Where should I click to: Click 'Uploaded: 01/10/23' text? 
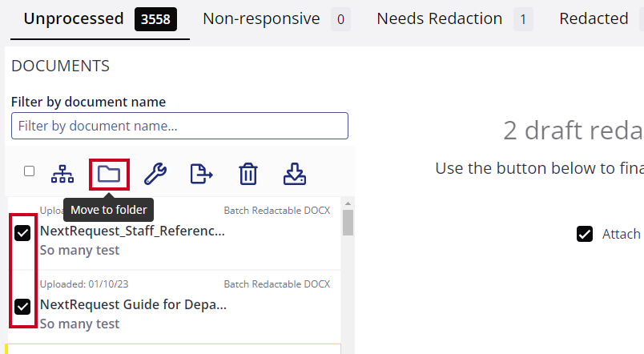[84, 284]
